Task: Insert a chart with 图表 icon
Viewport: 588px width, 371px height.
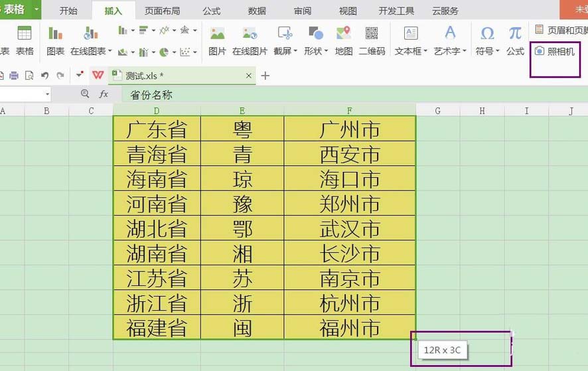Action: [56, 40]
